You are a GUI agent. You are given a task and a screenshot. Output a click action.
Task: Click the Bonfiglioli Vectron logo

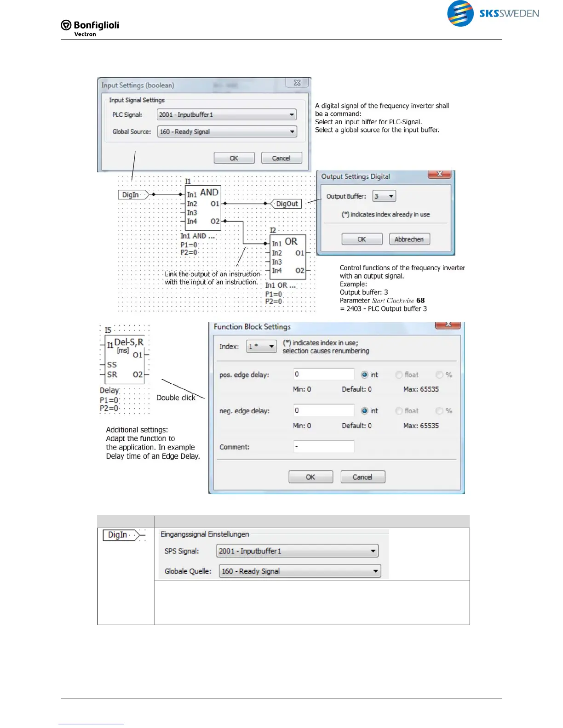[x=90, y=28]
